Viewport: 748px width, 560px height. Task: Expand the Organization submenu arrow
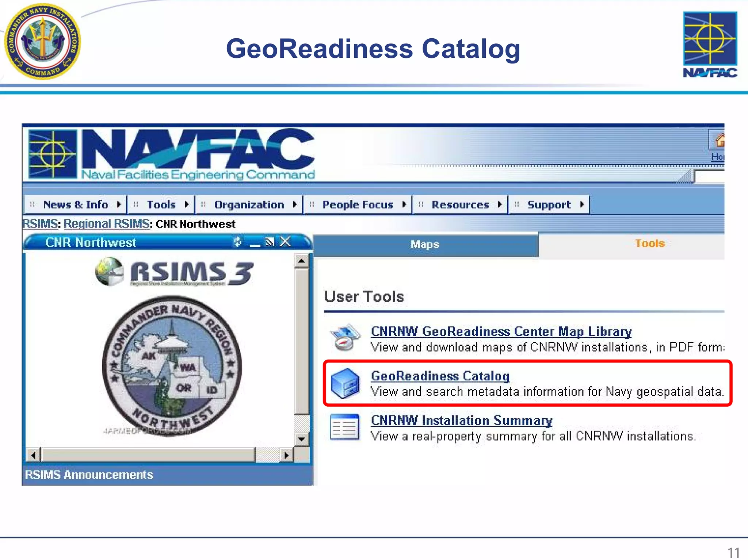tap(295, 204)
